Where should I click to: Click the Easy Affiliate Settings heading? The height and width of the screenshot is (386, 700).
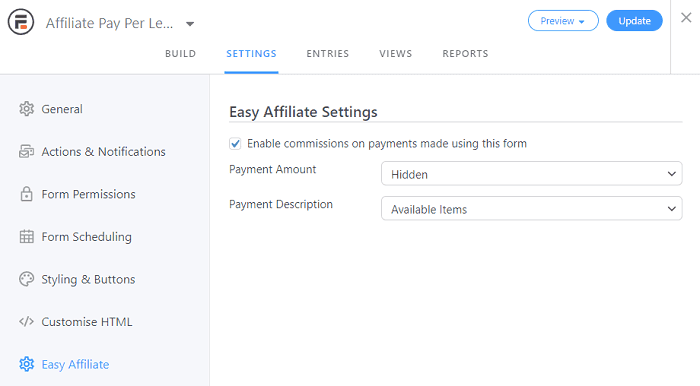tap(303, 112)
